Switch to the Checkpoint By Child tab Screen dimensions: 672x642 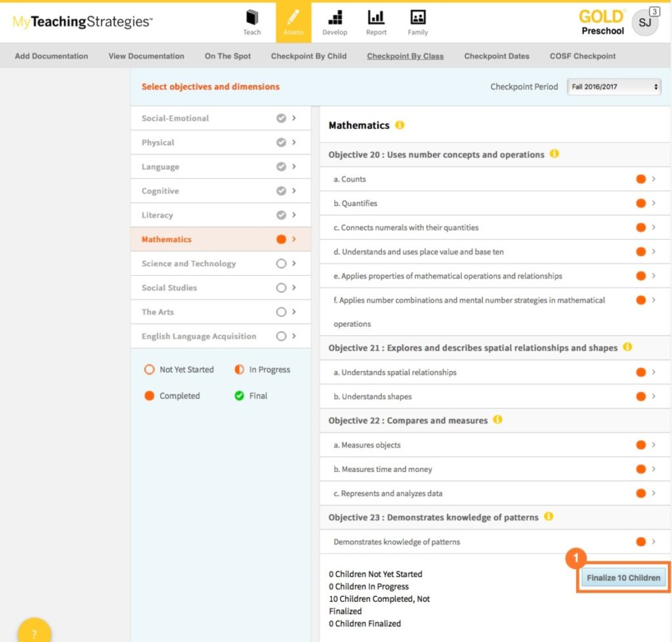[308, 56]
